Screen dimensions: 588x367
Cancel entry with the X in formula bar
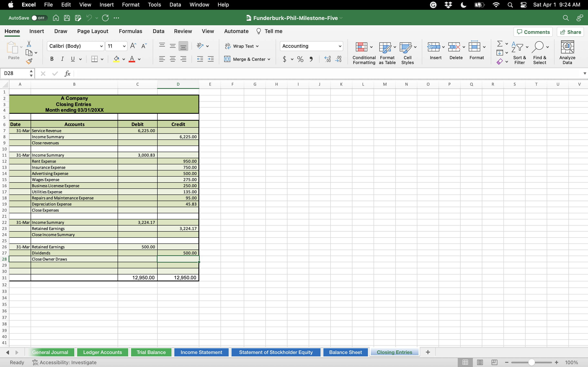[x=43, y=73]
